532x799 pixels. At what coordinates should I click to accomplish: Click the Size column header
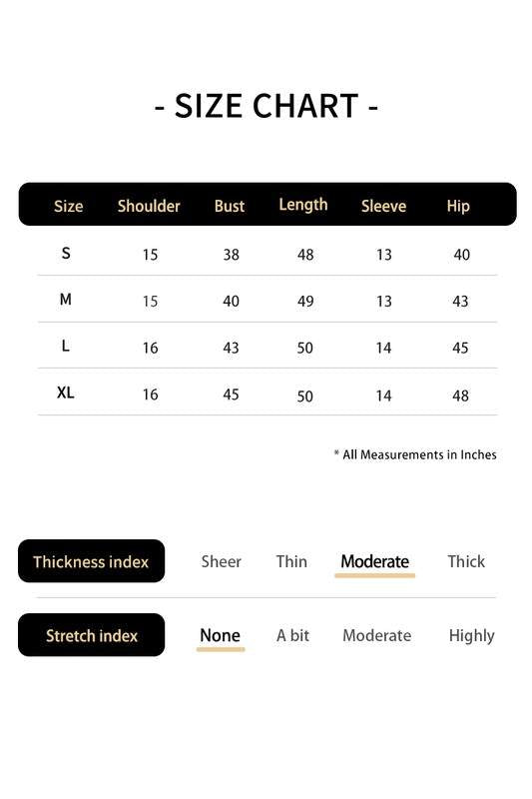click(68, 207)
